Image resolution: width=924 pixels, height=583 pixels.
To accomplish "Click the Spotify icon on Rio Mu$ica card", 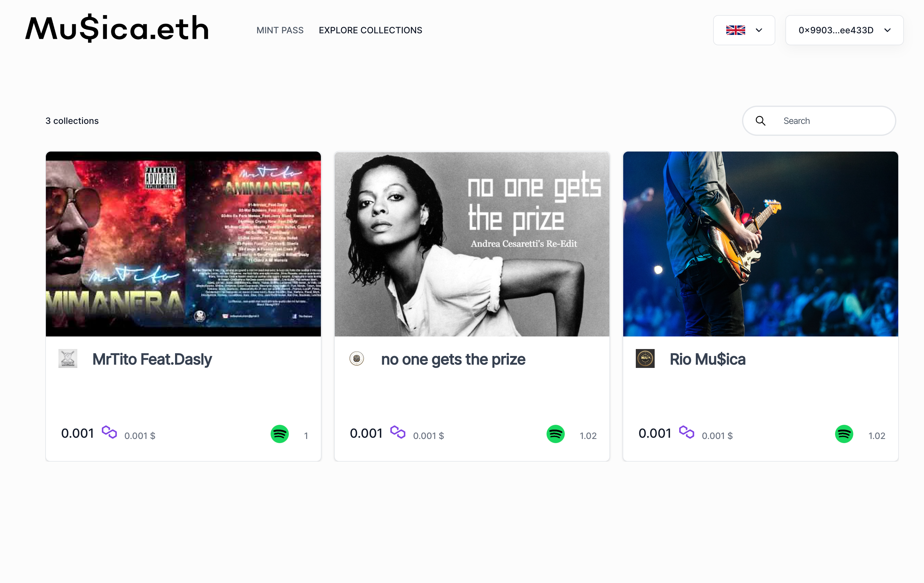I will (x=844, y=434).
